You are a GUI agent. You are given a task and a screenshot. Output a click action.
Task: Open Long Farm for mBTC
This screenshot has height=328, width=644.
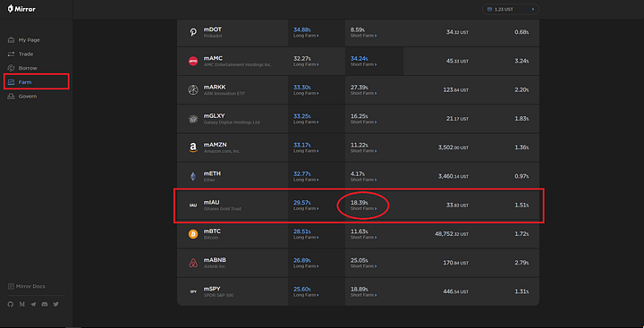tap(306, 237)
